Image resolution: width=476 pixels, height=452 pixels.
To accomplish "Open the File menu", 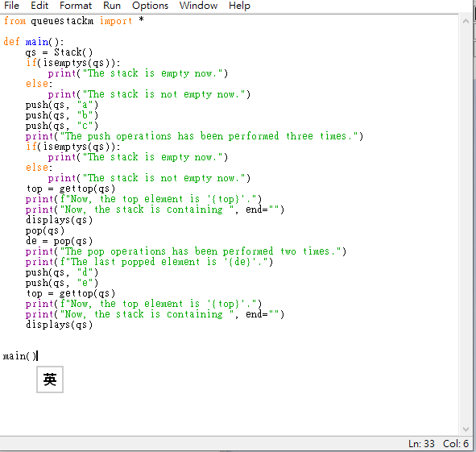I will [x=11, y=6].
